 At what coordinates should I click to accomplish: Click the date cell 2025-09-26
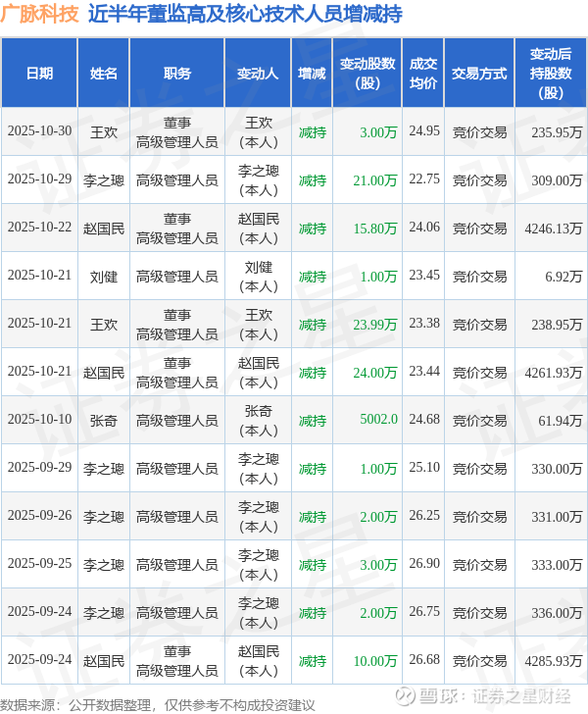pyautogui.click(x=39, y=516)
